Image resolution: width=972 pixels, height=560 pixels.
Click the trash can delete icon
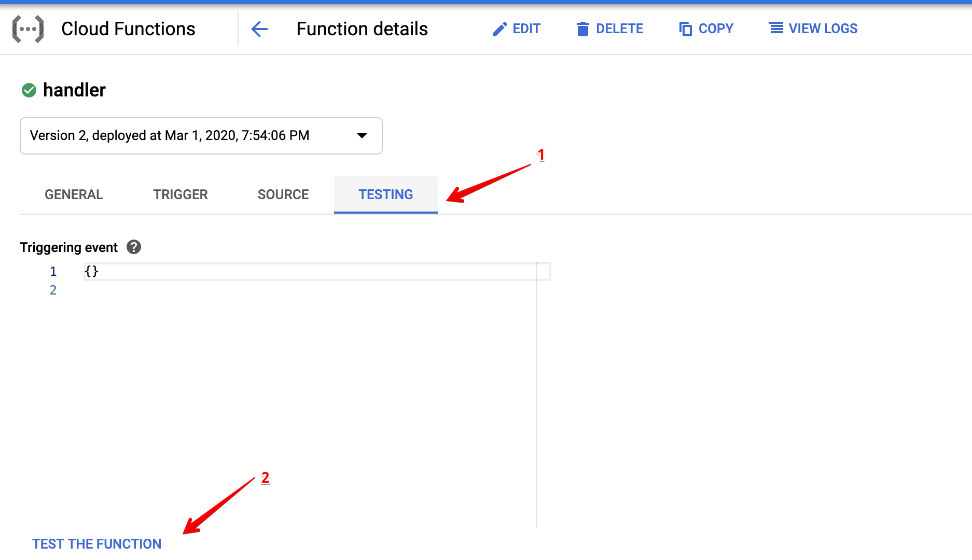pos(582,29)
